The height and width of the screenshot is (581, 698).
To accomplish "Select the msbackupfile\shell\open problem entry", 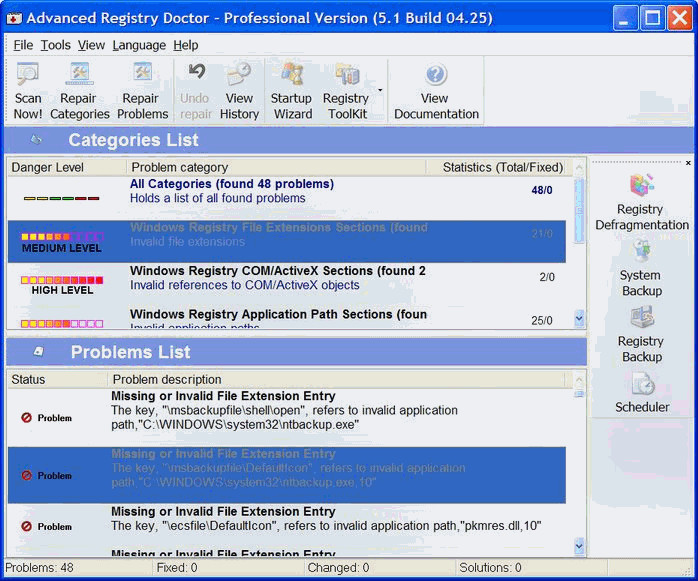I will 287,418.
